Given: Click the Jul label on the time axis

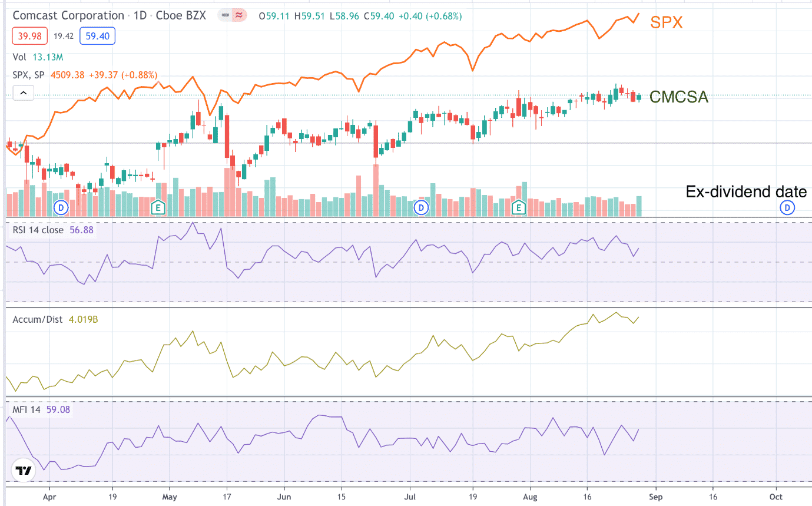Looking at the screenshot, I should 409,497.
